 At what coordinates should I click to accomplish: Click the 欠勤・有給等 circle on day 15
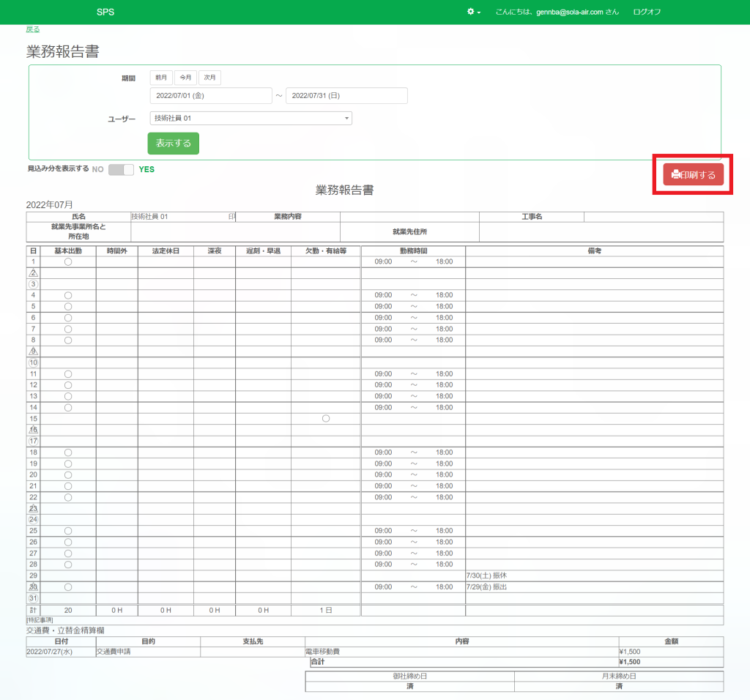click(x=326, y=419)
